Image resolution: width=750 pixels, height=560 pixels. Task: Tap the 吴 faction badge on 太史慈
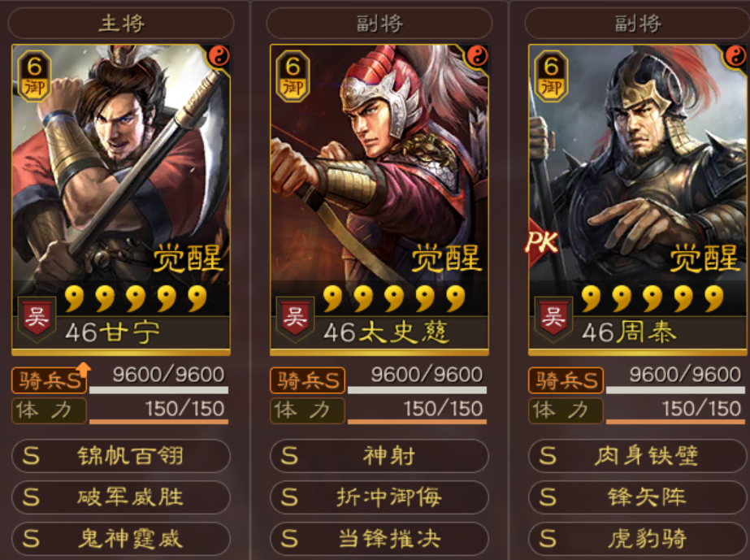[x=295, y=319]
